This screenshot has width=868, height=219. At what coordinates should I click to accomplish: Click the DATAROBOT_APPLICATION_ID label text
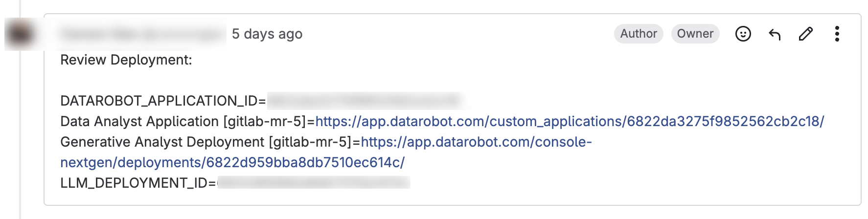163,101
